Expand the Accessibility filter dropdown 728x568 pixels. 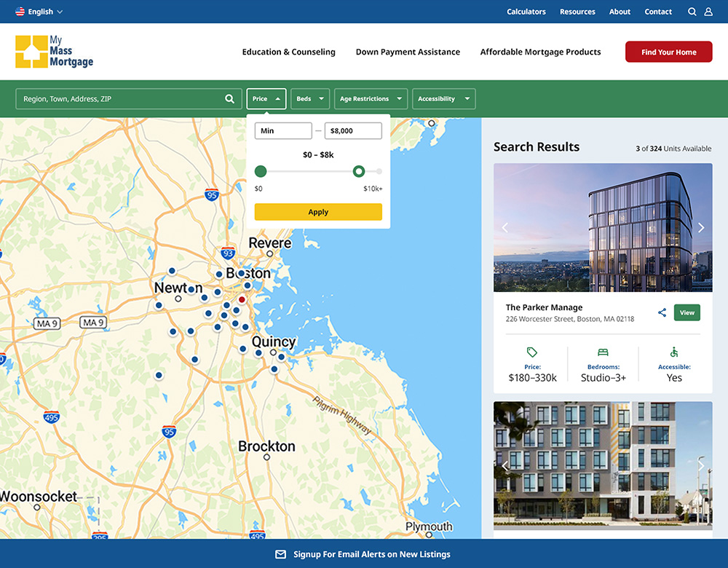point(443,99)
